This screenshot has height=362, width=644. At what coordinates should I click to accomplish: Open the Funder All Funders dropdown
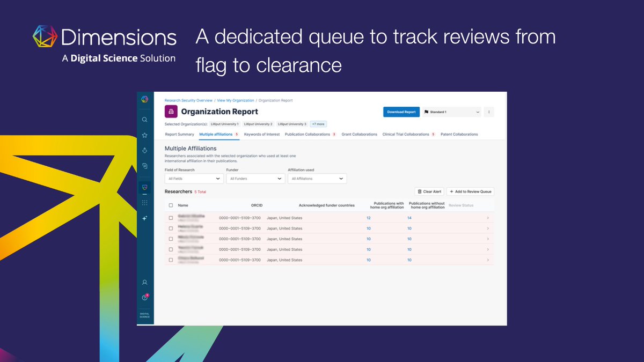255,179
